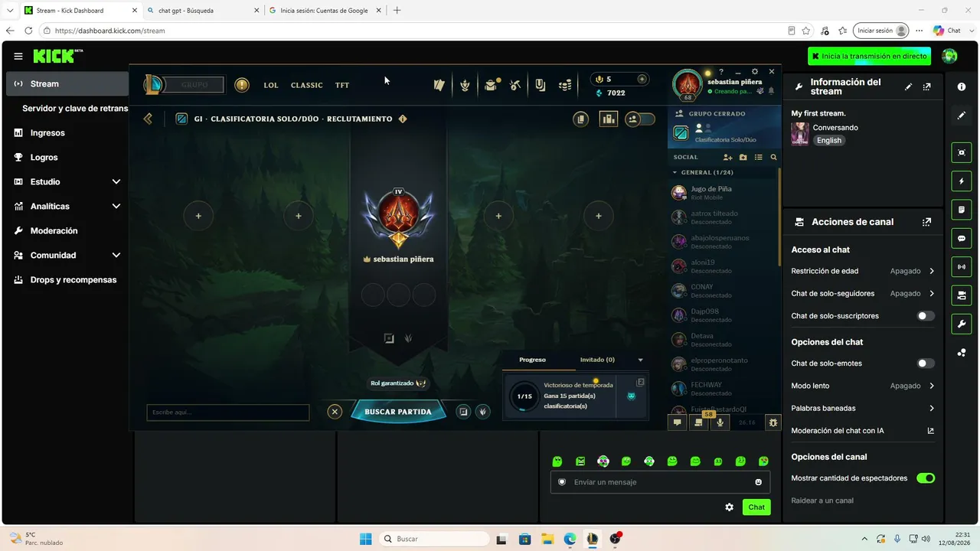Switch to the Invitado (0) tab
The image size is (980, 551).
coord(597,360)
